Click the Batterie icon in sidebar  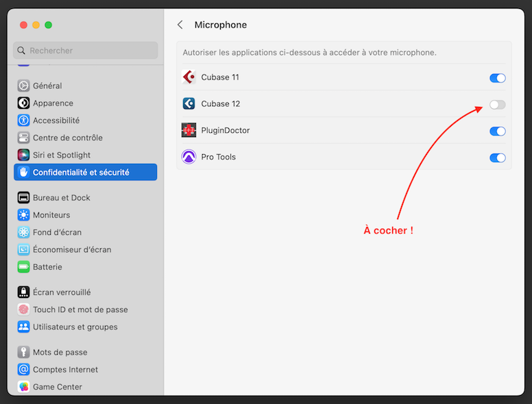24,267
